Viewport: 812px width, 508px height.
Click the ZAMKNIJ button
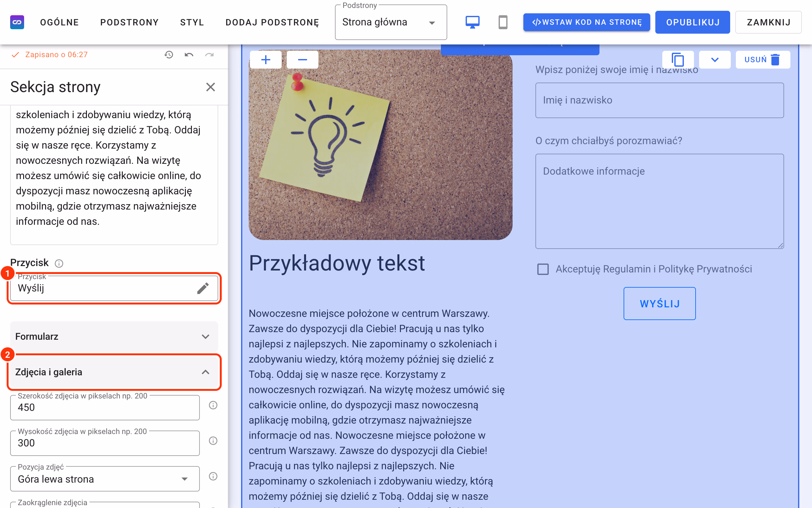[x=768, y=22]
